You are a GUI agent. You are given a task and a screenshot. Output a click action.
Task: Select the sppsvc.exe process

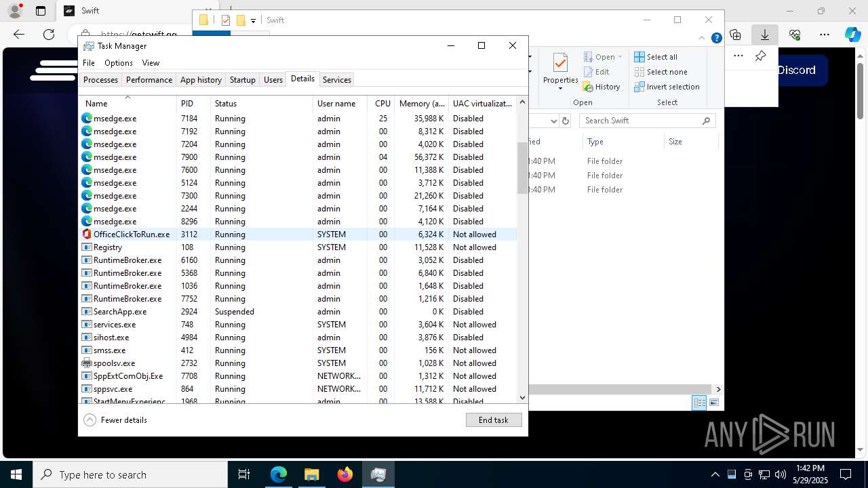click(298, 388)
